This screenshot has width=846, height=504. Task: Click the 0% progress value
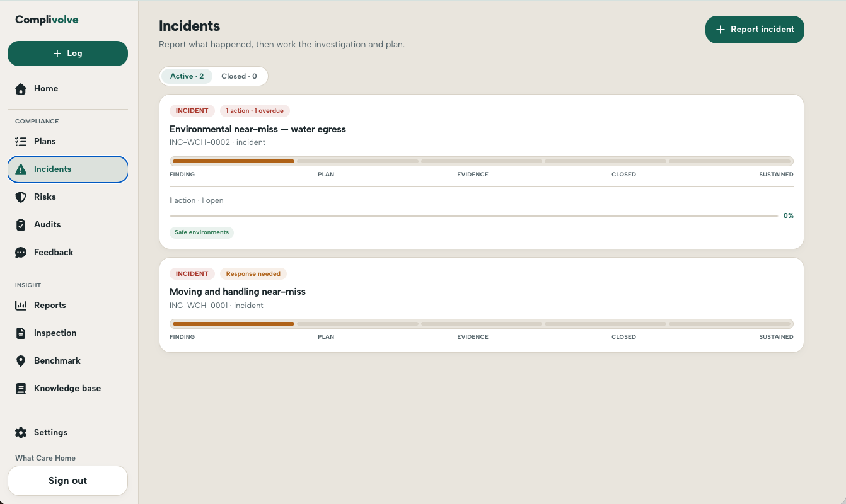pyautogui.click(x=788, y=216)
